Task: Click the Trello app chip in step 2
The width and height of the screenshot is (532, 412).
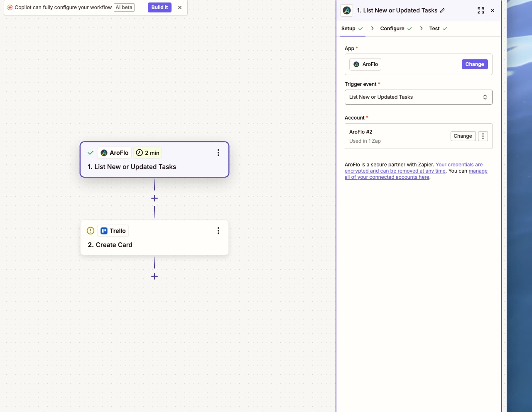Action: [x=113, y=231]
